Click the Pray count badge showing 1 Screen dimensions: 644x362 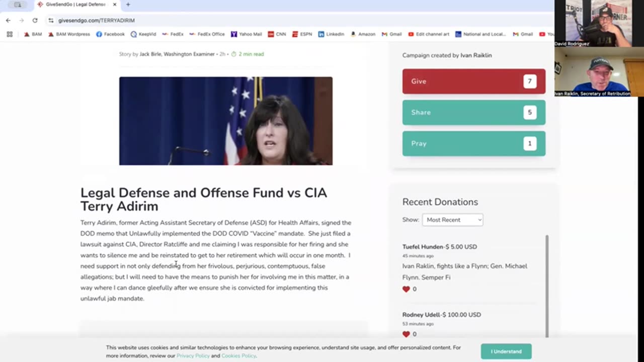529,144
